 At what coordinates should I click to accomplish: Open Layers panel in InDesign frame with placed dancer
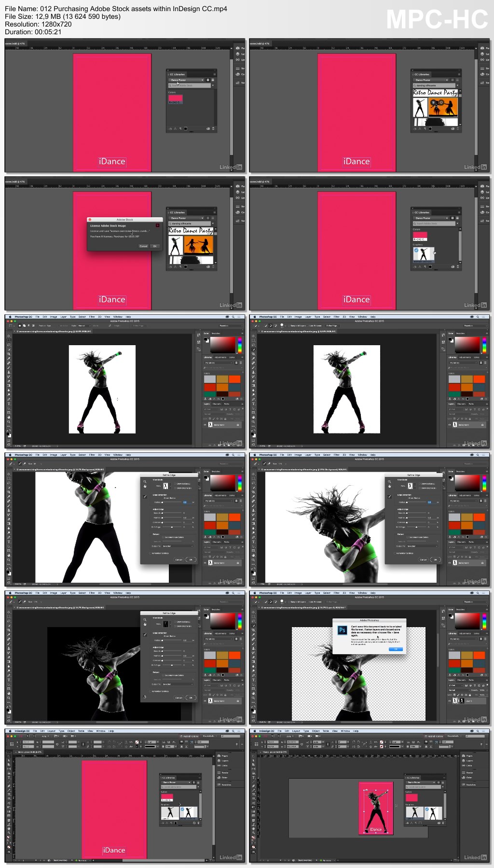coord(467,760)
